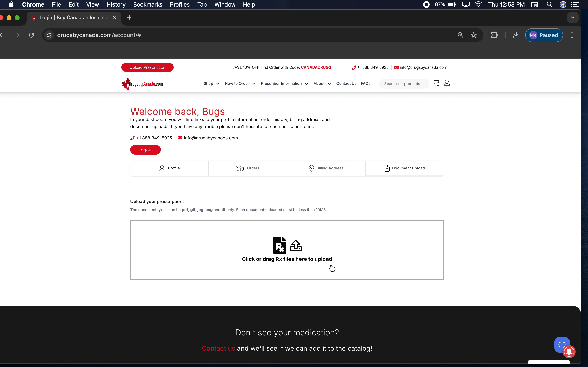Switch to the Billing Address tab
The image size is (588, 367).
(x=326, y=168)
